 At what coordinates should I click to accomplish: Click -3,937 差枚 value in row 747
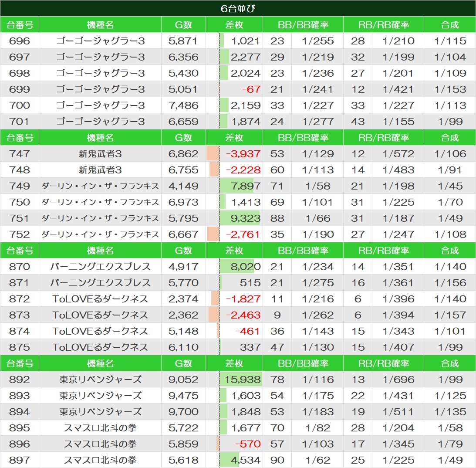click(x=243, y=154)
